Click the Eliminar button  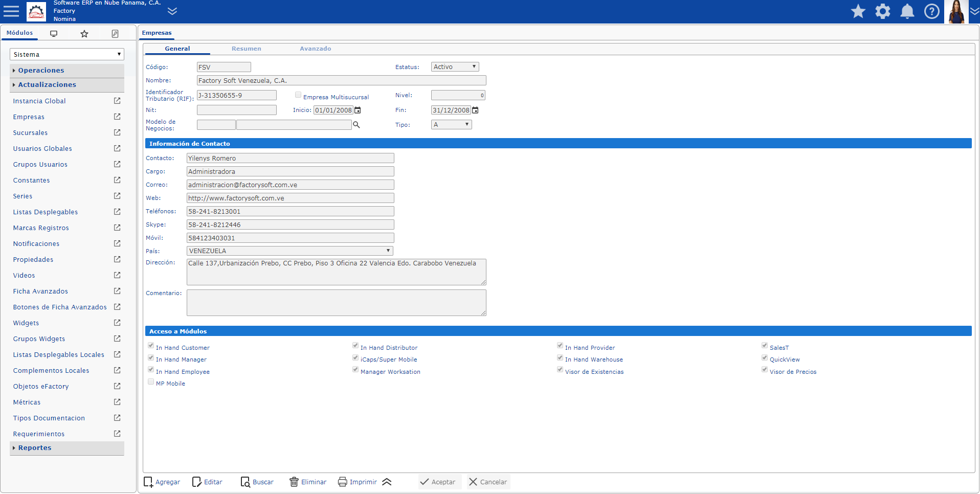pyautogui.click(x=308, y=482)
